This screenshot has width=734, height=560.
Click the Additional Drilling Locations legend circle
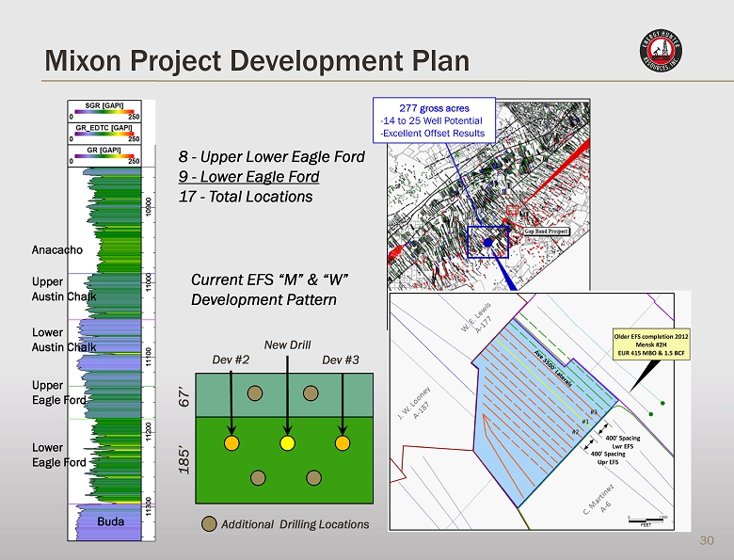[209, 522]
